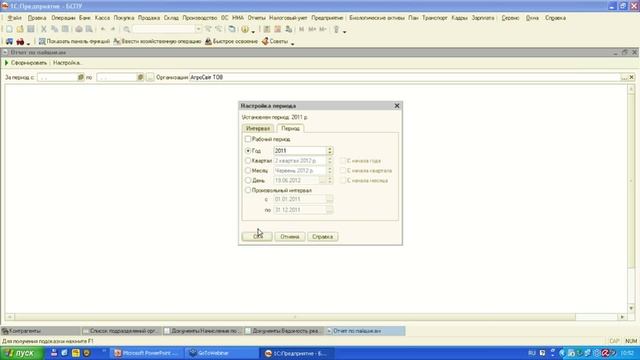
Task: Click the blue truck icon in second toolbar
Action: pos(9,42)
